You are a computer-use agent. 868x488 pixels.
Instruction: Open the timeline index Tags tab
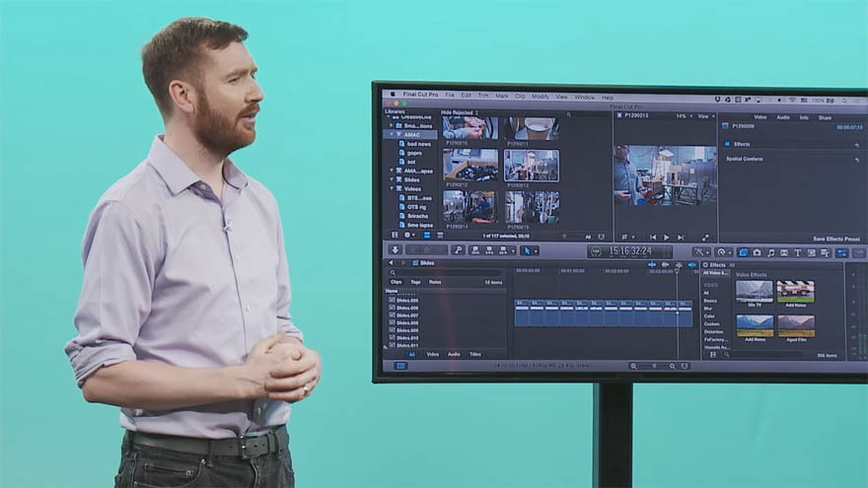[x=415, y=282]
